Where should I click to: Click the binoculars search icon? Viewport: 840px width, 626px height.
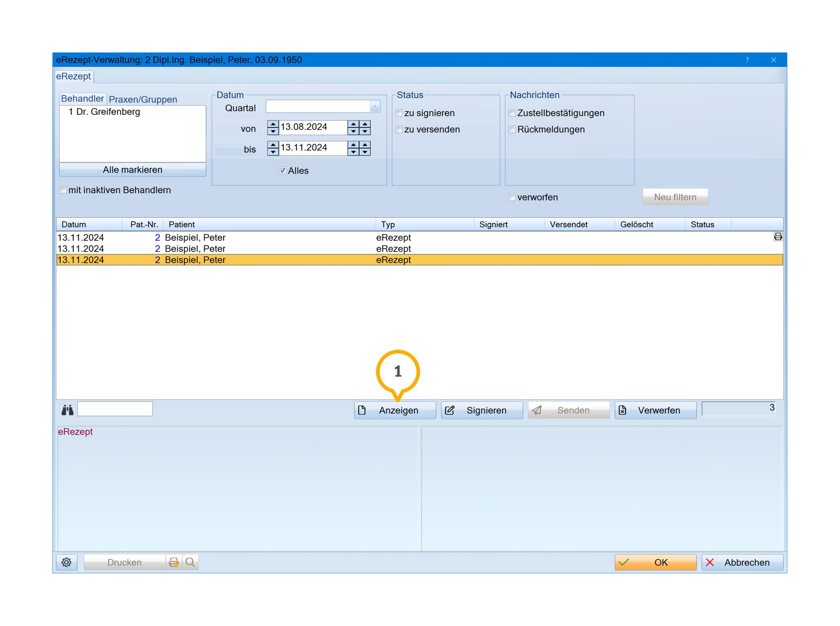click(67, 410)
